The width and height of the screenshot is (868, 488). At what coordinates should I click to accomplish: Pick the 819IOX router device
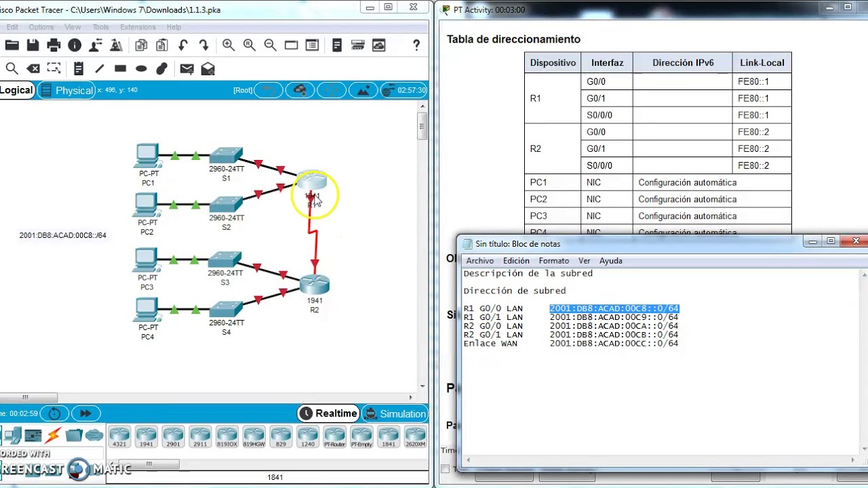click(x=226, y=436)
